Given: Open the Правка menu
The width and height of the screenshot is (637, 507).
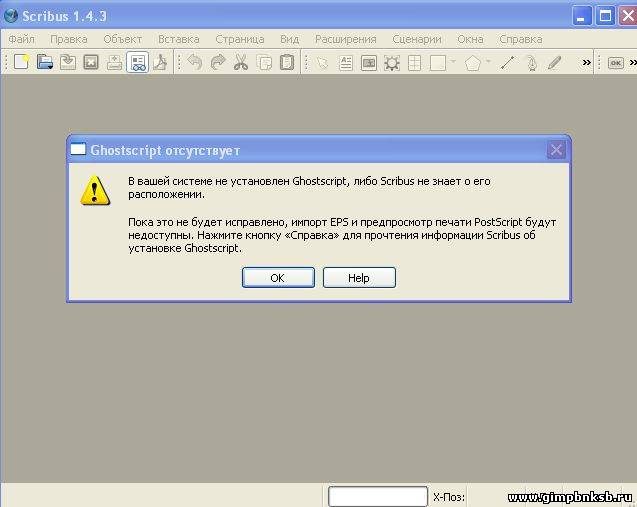Looking at the screenshot, I should [x=69, y=39].
